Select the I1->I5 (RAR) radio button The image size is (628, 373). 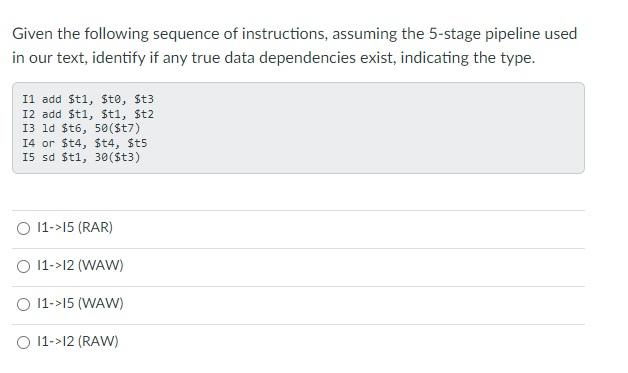[x=23, y=228]
